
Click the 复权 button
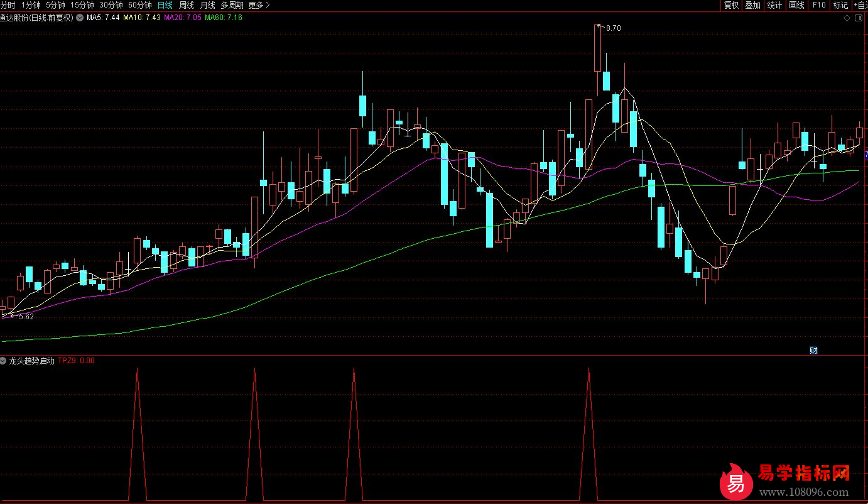tap(731, 5)
